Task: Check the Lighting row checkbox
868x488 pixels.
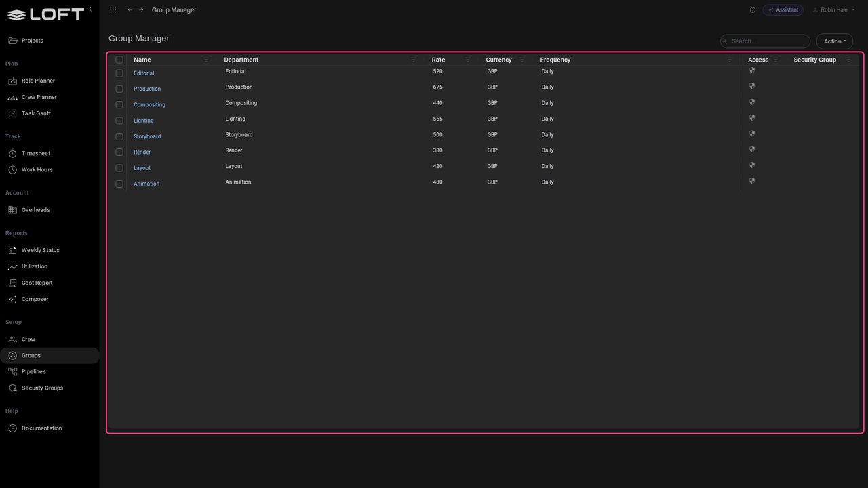Action: pyautogui.click(x=119, y=121)
